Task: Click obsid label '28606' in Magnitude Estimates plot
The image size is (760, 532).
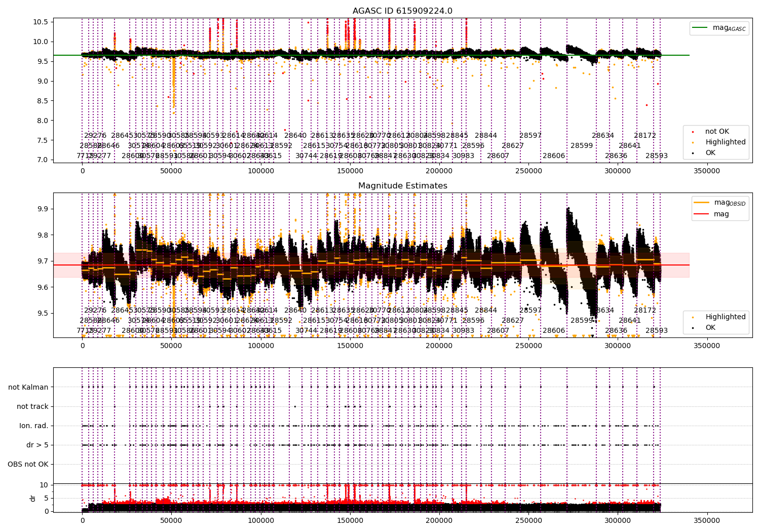Action: 554,330
